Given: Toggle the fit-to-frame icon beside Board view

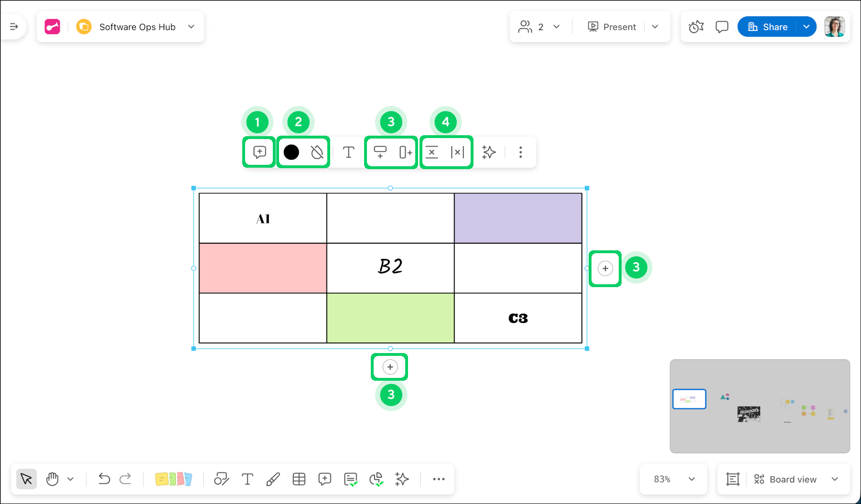Looking at the screenshot, I should 732,479.
